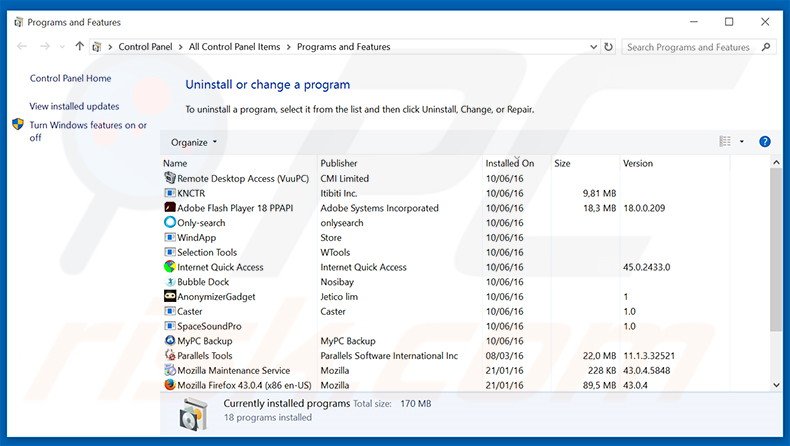Click version 11.1.3.32521 cell
This screenshot has width=790, height=446.
(x=649, y=356)
